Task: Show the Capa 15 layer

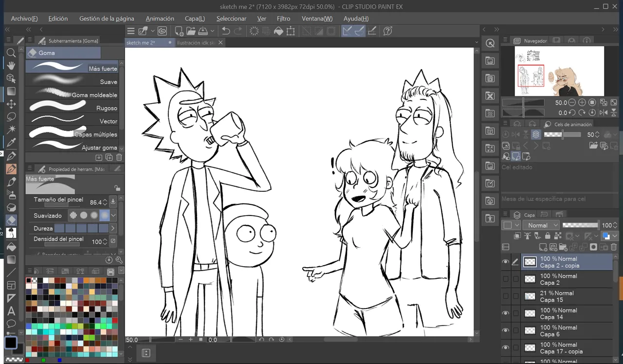Action: pos(506,296)
